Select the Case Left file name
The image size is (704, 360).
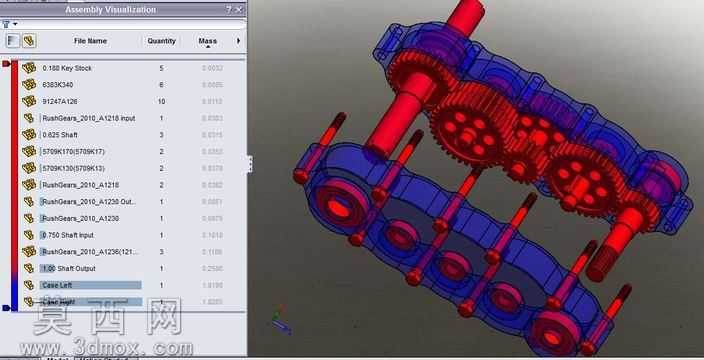(x=57, y=285)
